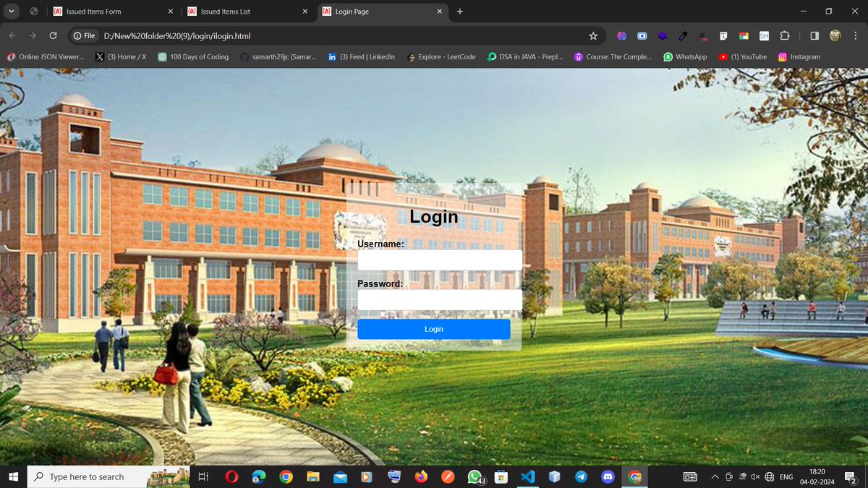Close the Issued Items List tab
Viewport: 868px width, 488px height.
click(305, 12)
